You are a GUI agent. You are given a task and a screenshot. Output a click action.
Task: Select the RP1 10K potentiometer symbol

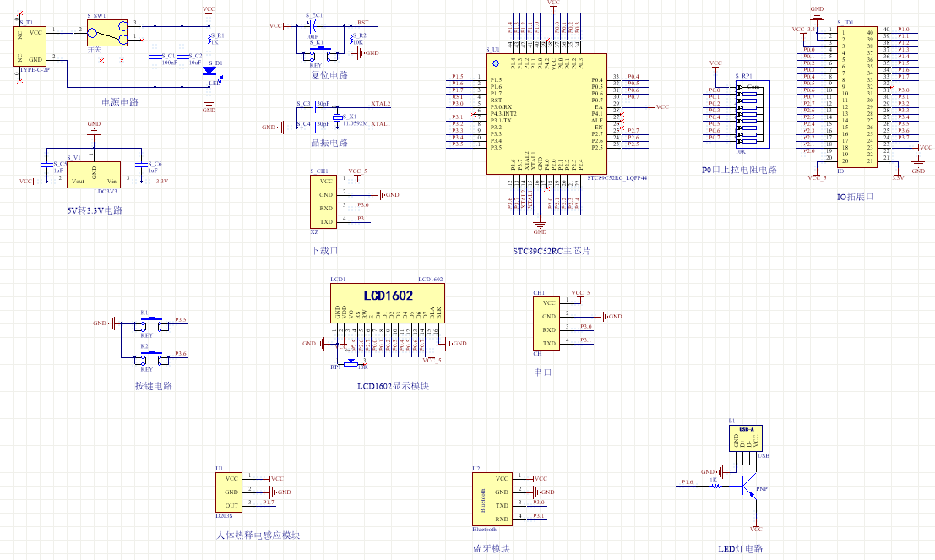pyautogui.click(x=351, y=362)
